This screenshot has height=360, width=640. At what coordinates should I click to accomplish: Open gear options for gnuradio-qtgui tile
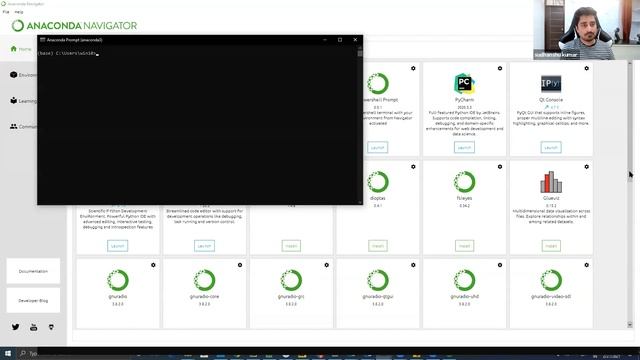(413, 265)
